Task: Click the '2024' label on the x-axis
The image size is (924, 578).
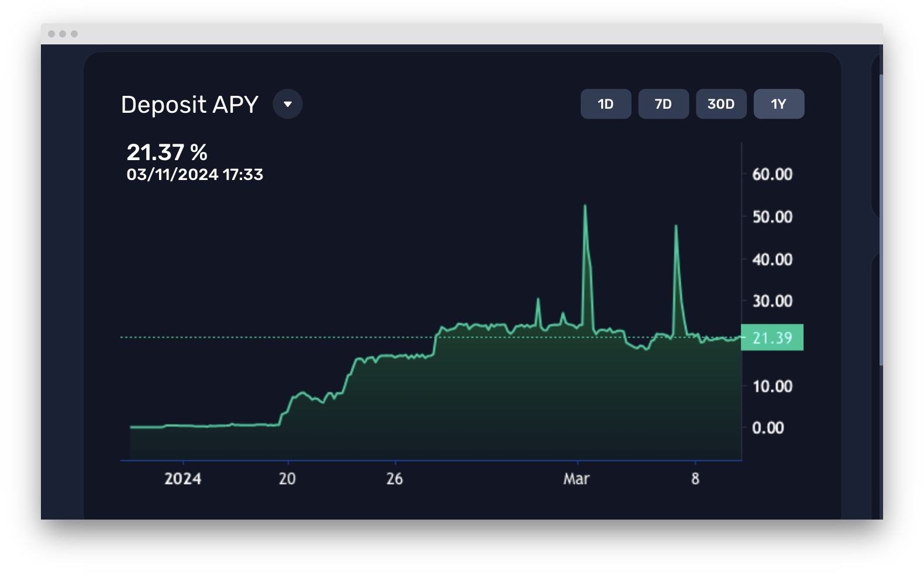Action: point(182,479)
